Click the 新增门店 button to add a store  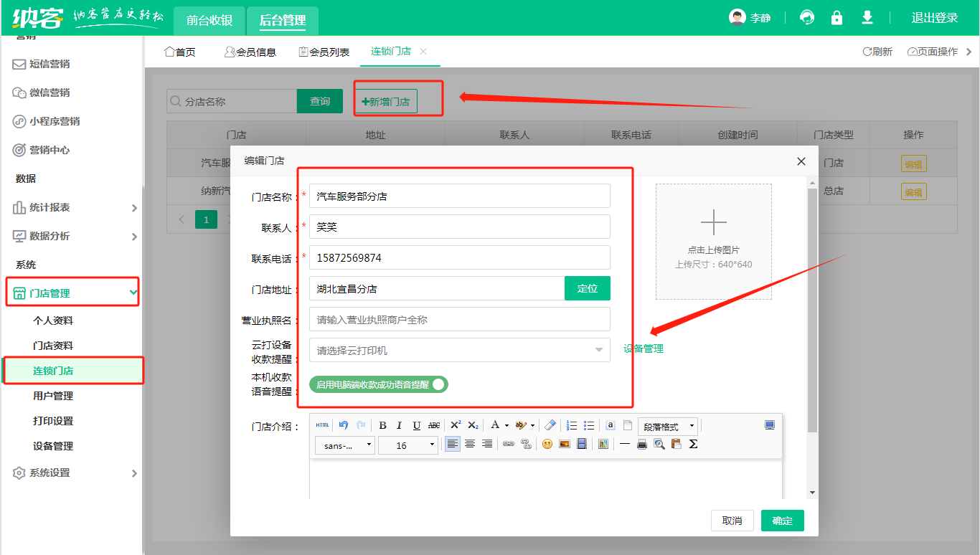pyautogui.click(x=387, y=100)
